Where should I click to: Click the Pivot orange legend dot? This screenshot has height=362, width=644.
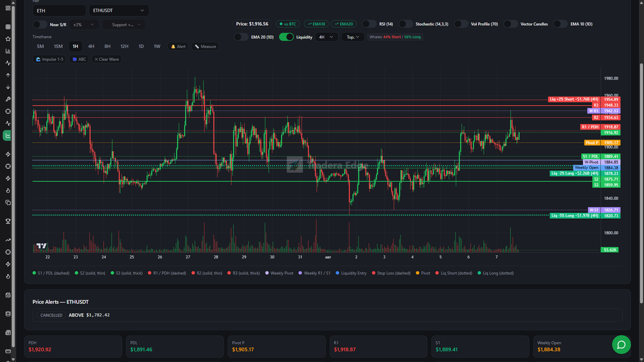coord(418,273)
